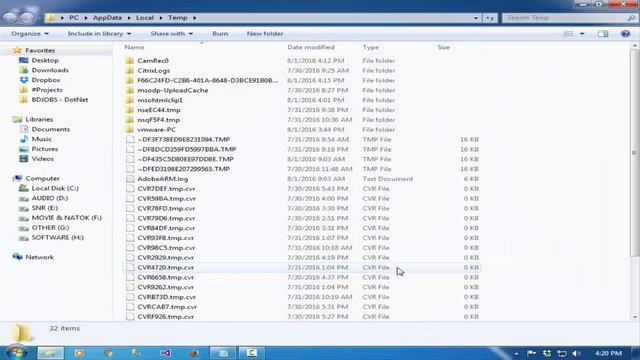This screenshot has width=640, height=360.
Task: Click the Back navigation button
Action: (10, 18)
